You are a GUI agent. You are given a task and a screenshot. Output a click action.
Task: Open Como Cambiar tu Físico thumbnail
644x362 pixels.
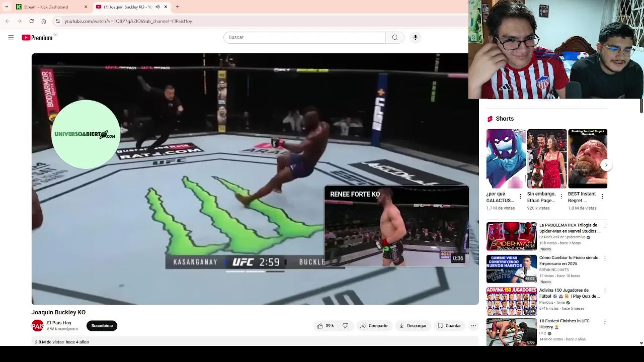[x=512, y=269]
